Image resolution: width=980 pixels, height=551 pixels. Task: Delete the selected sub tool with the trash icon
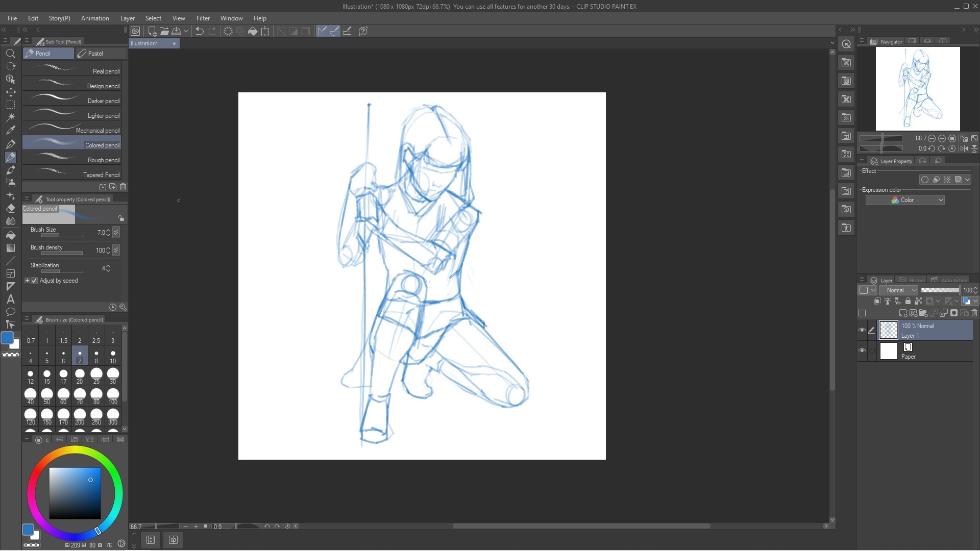tap(123, 187)
